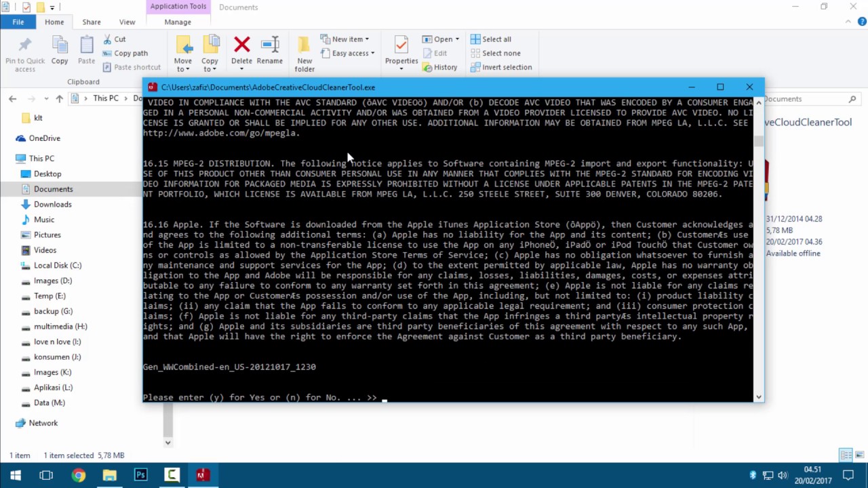Click History in the Open group

click(x=439, y=67)
